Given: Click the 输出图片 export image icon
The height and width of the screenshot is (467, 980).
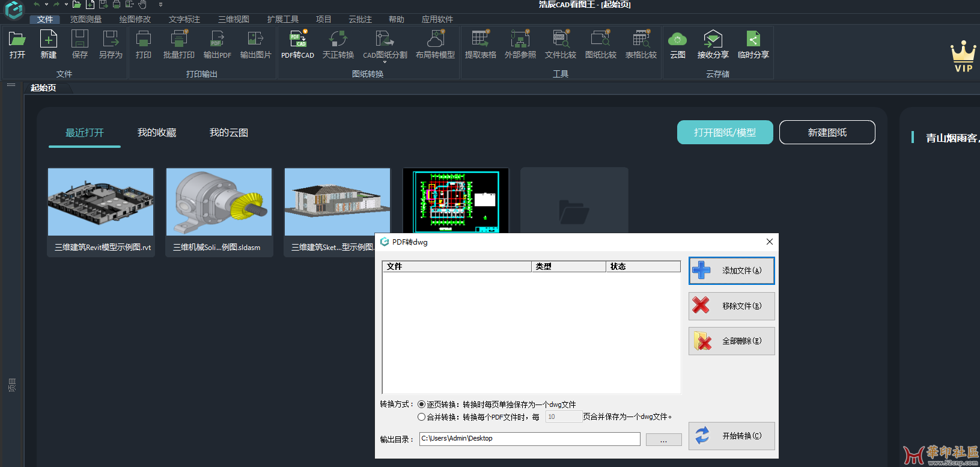Looking at the screenshot, I should click(x=256, y=45).
